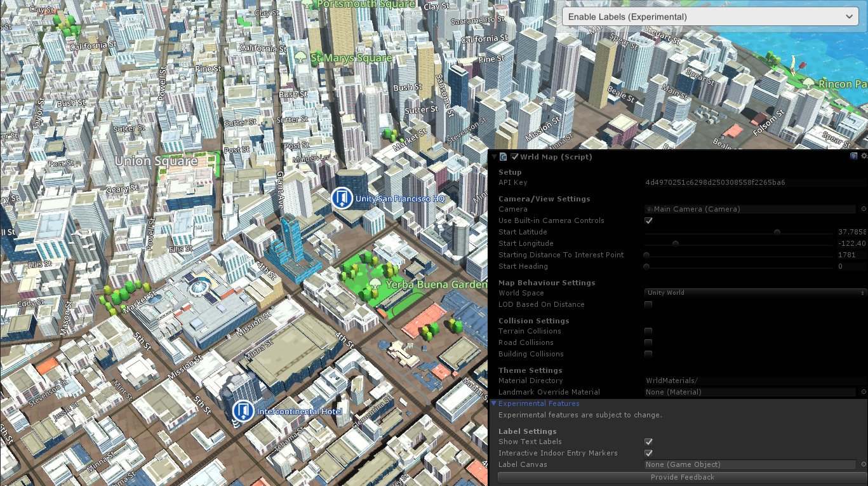Click the Start Heading value field
Image resolution: width=868 pixels, height=486 pixels.
(x=851, y=266)
